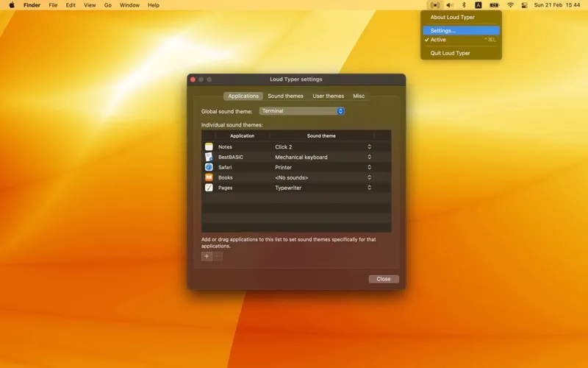Select the Safari row name
This screenshot has height=368, width=588.
225,167
